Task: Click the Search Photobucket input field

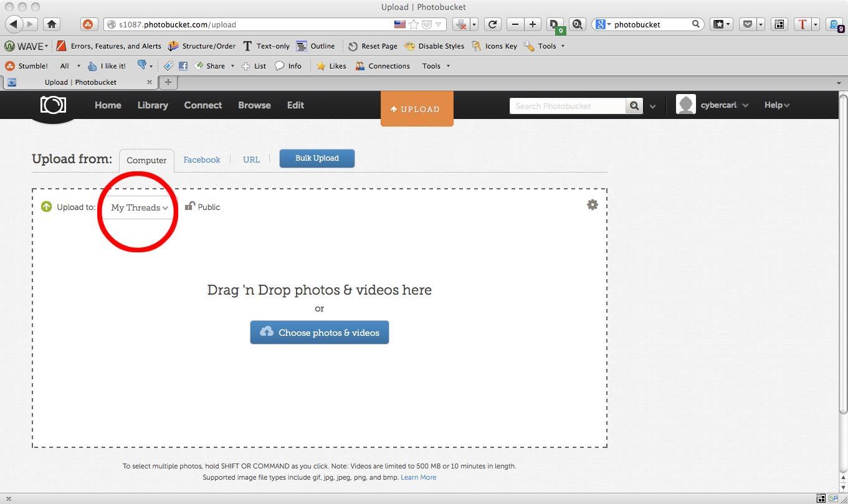Action: click(x=568, y=106)
